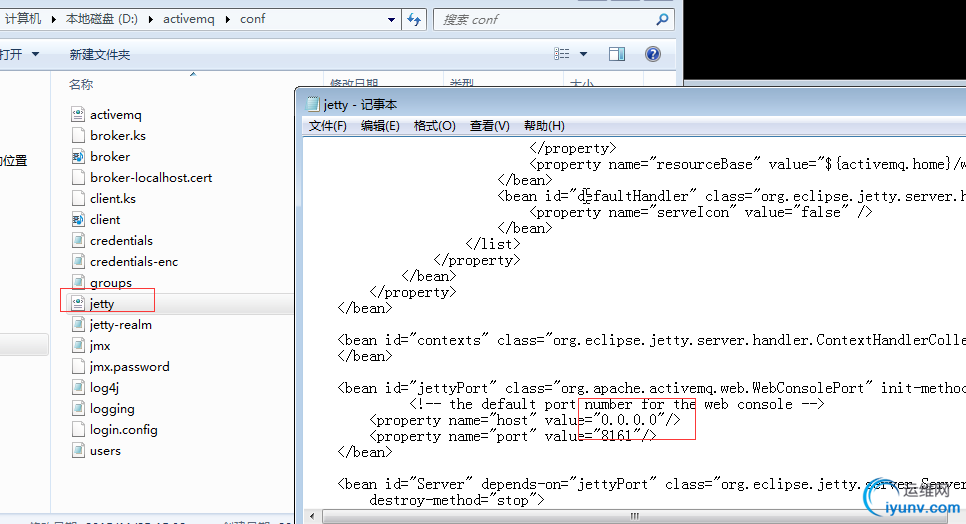The height and width of the screenshot is (524, 966).
Task: Open Explorer help via question mark icon
Action: coord(652,54)
